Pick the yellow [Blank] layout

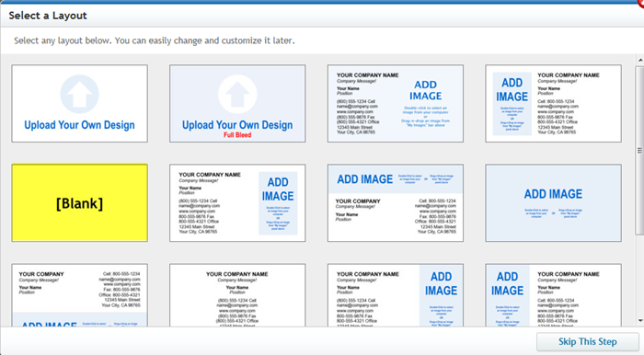tap(80, 202)
